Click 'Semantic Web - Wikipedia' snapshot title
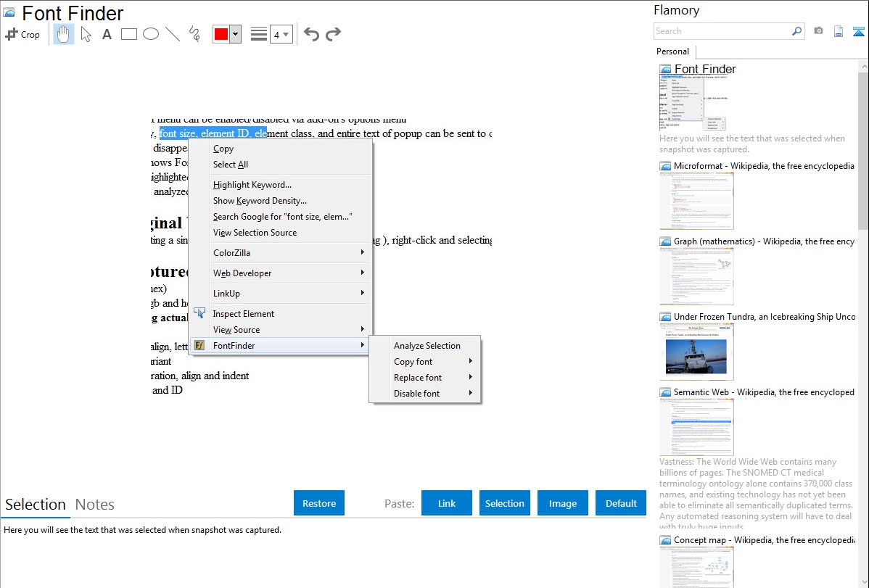The width and height of the screenshot is (869, 588). tap(764, 392)
